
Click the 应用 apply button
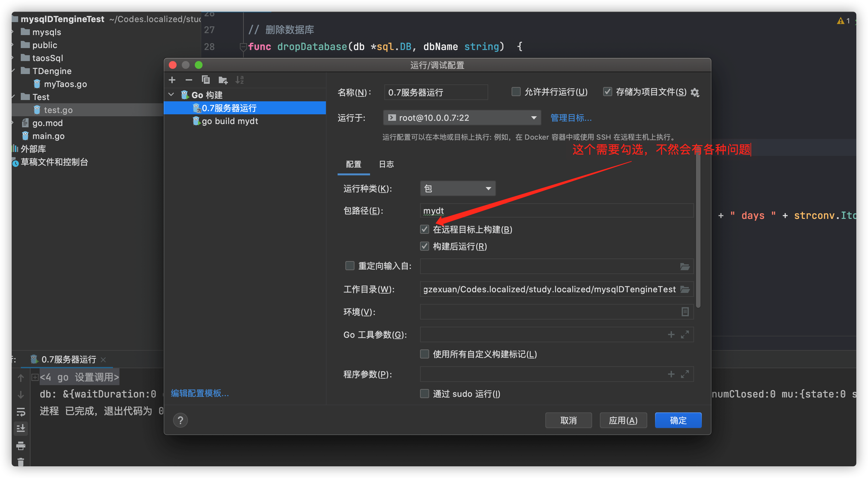tap(623, 420)
